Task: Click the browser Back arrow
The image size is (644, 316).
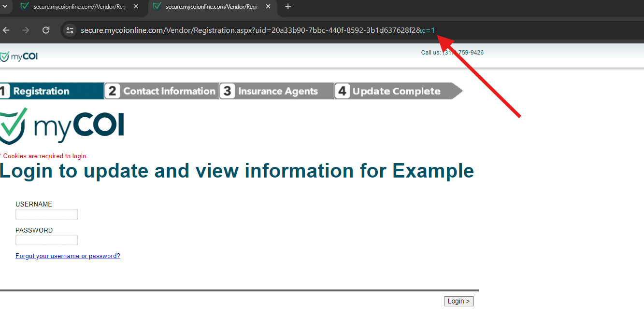Action: [x=6, y=30]
